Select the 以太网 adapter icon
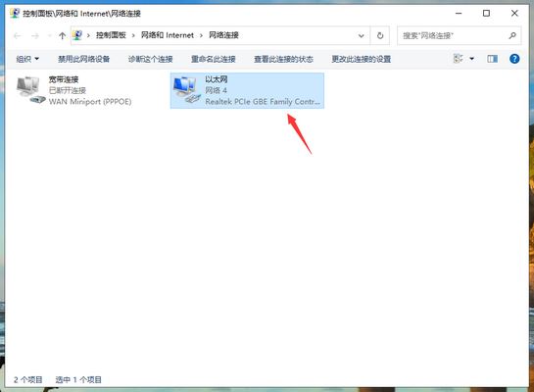 [x=186, y=90]
